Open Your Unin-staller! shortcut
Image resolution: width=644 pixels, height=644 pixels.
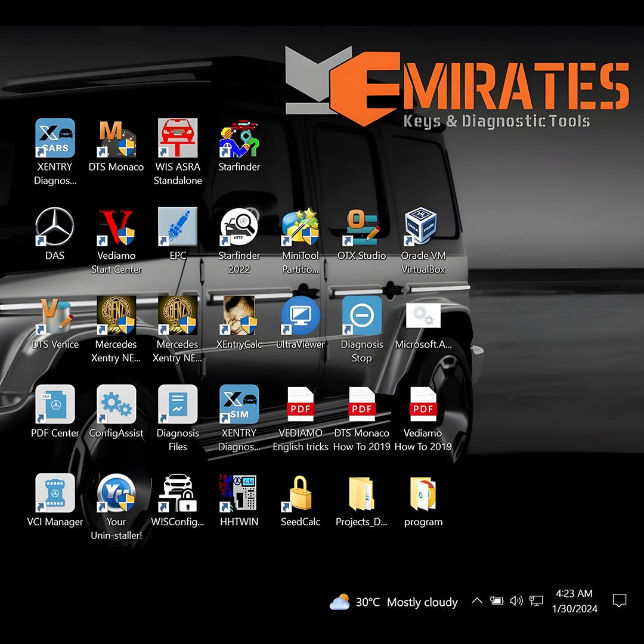pos(116,493)
